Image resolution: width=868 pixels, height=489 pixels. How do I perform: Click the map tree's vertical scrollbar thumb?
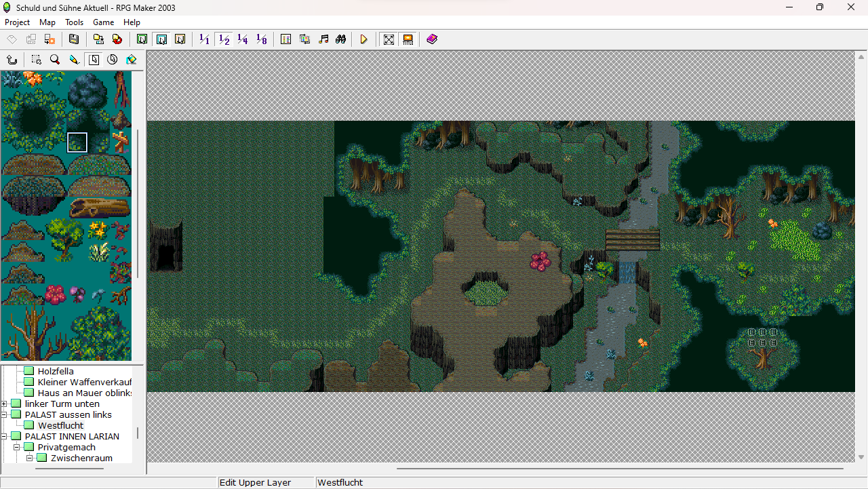point(138,433)
